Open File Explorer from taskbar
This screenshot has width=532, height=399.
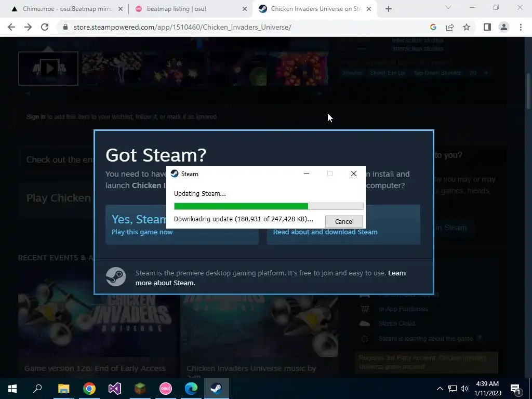(x=63, y=389)
